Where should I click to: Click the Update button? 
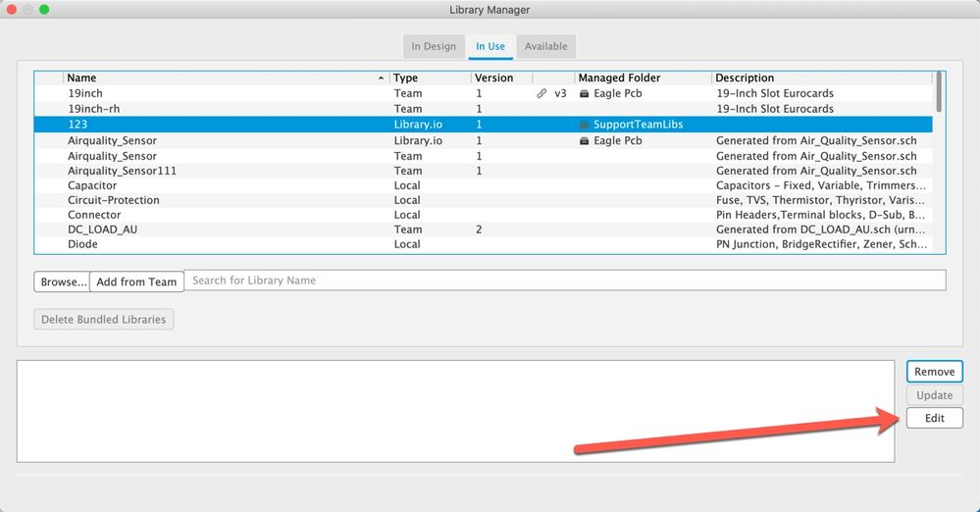[934, 395]
